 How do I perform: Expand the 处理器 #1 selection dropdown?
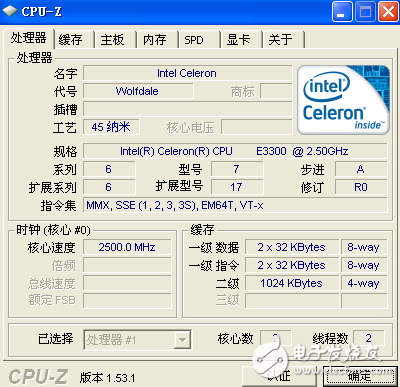(137, 340)
